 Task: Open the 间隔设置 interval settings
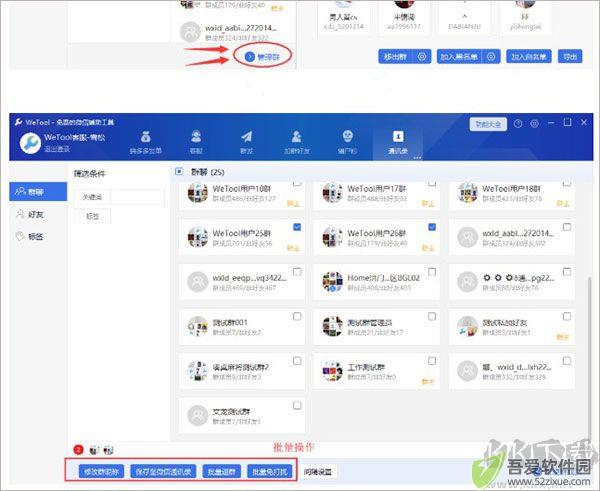pyautogui.click(x=318, y=472)
